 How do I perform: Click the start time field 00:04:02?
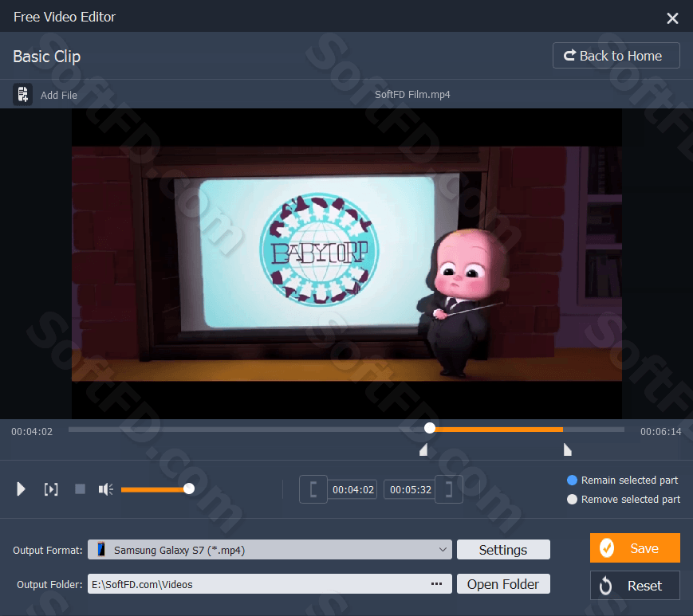coord(353,490)
